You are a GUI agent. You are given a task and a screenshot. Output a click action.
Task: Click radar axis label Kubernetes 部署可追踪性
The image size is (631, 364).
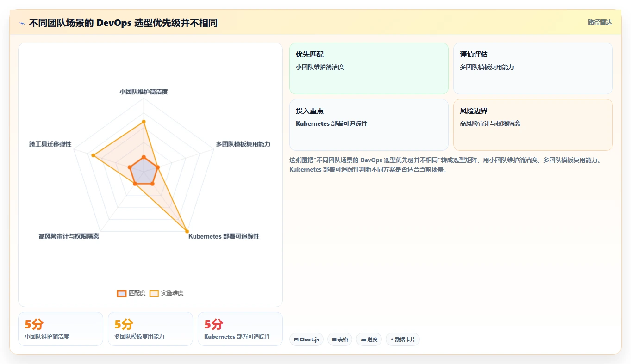[x=224, y=236]
